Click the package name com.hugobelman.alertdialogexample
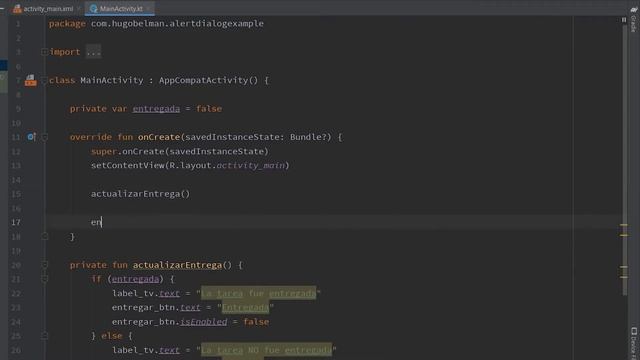640x360 pixels. click(177, 24)
